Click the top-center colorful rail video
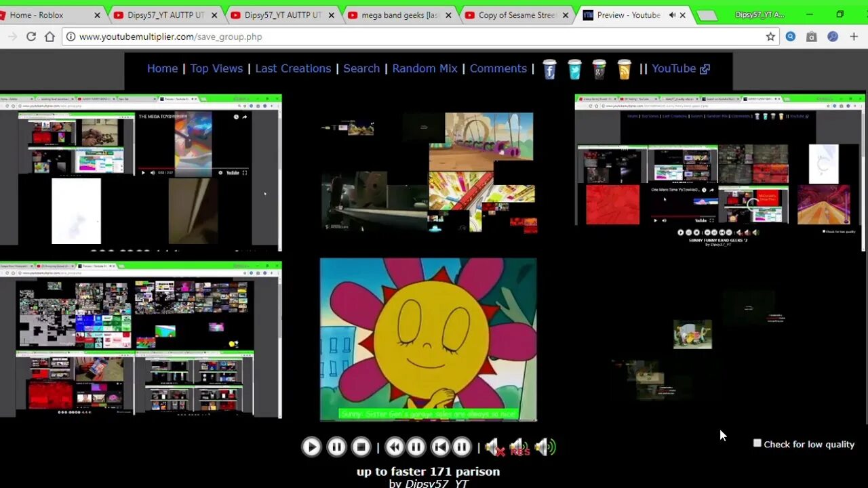868x488 pixels. (429, 173)
